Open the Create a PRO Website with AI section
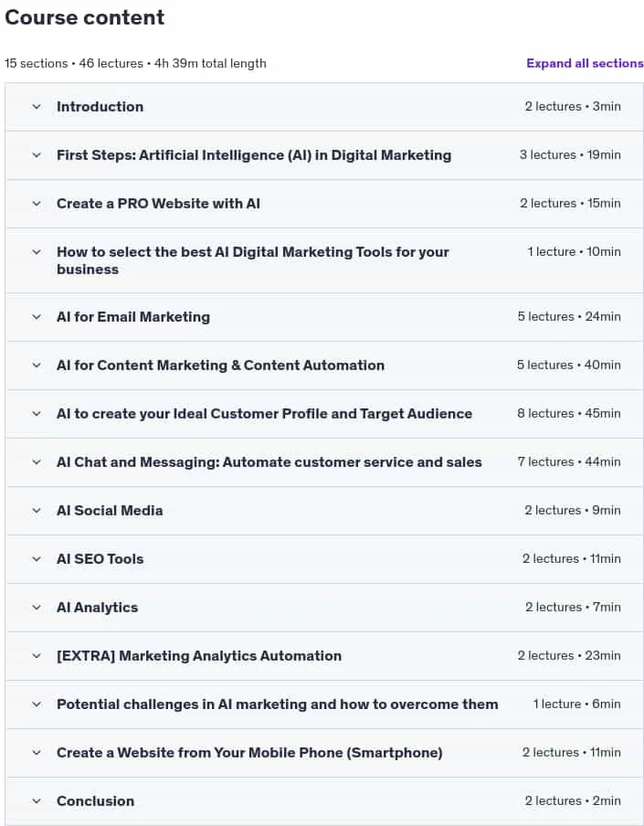The image size is (644, 826). (x=158, y=204)
